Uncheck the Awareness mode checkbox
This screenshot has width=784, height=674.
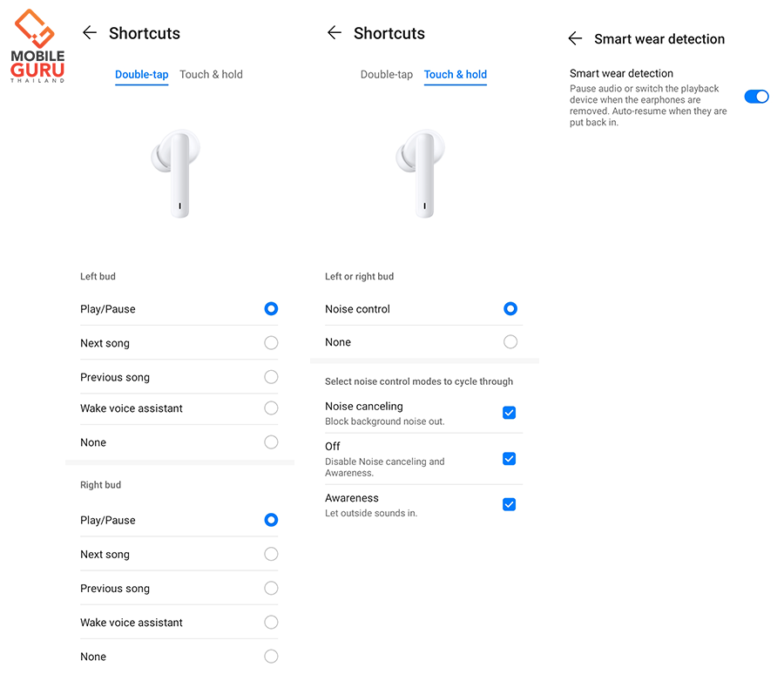click(x=510, y=504)
